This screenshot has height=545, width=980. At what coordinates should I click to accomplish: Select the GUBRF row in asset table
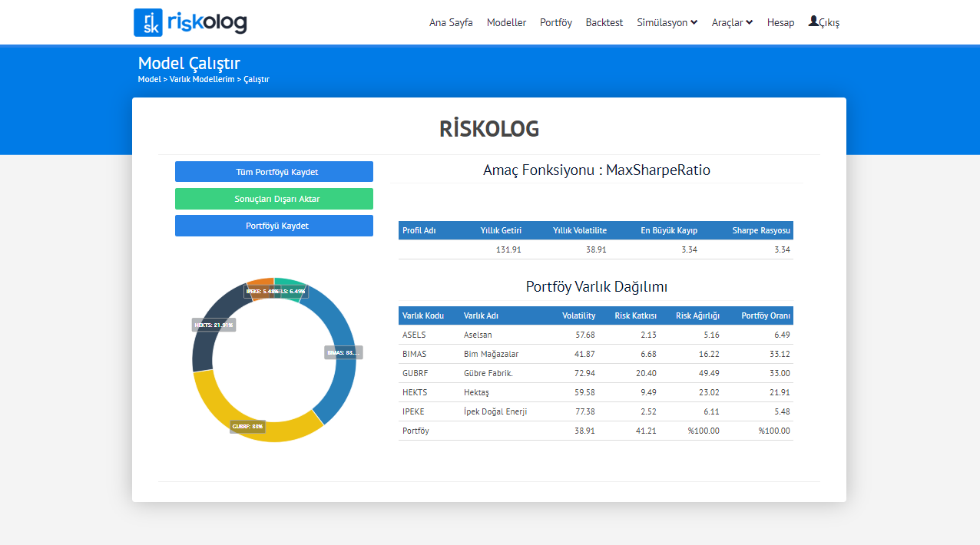(595, 373)
